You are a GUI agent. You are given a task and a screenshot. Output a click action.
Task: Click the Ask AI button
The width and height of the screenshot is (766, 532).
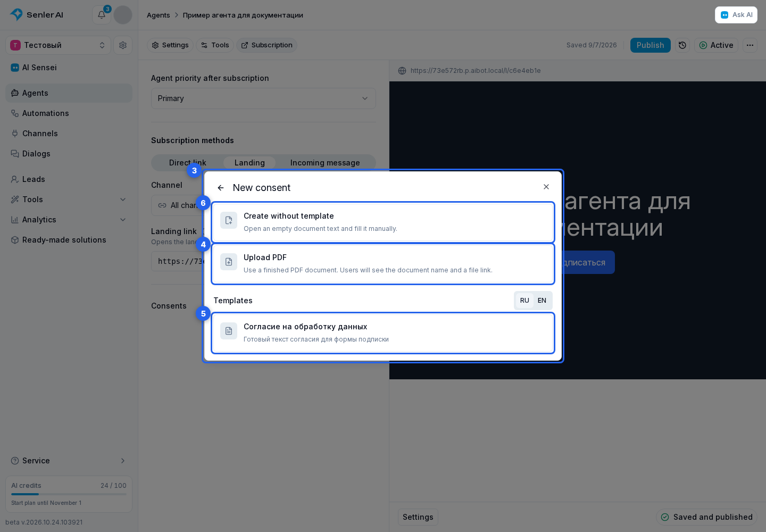736,15
